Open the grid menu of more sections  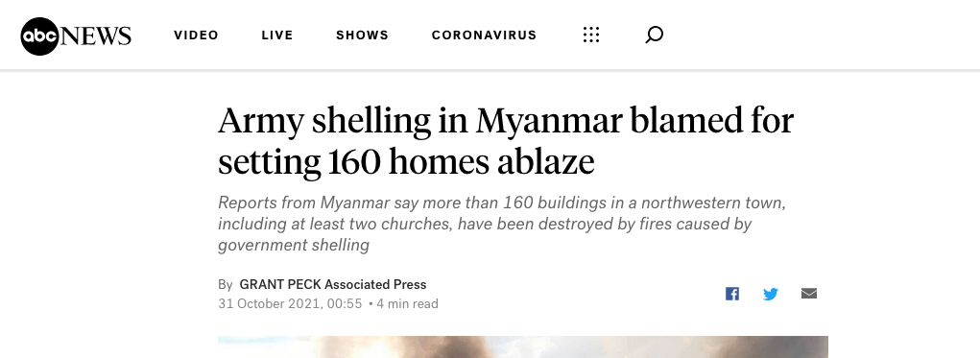point(590,35)
